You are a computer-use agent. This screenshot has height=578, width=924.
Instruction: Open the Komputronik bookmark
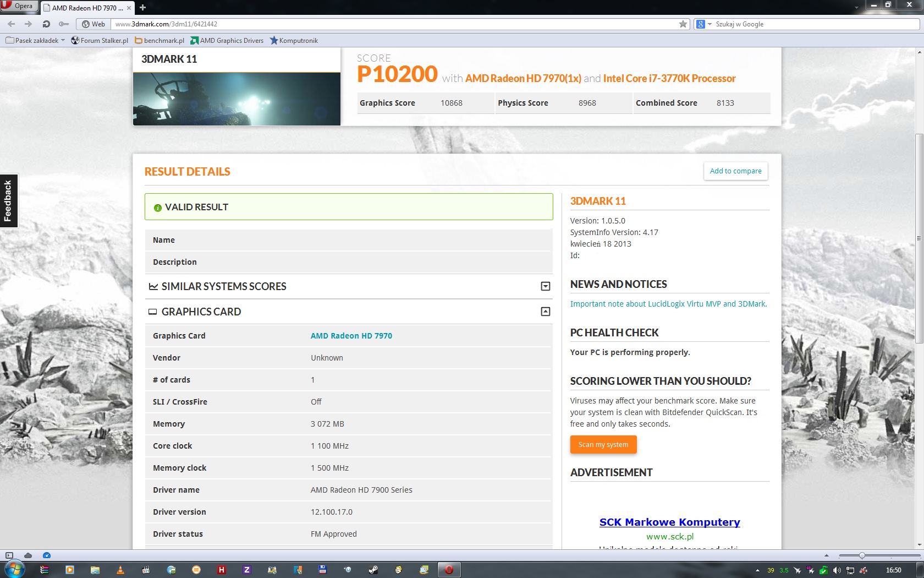coord(294,41)
